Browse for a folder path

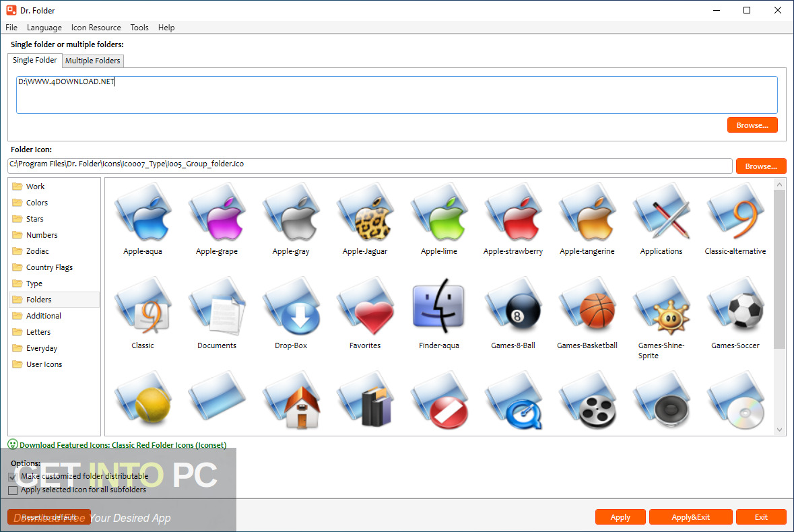pos(752,125)
